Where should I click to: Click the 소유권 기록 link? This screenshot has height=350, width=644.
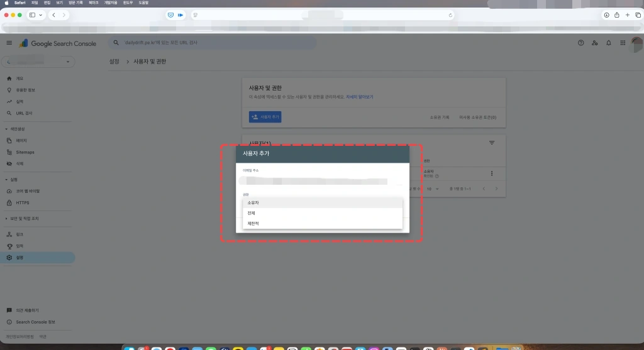[x=439, y=117]
